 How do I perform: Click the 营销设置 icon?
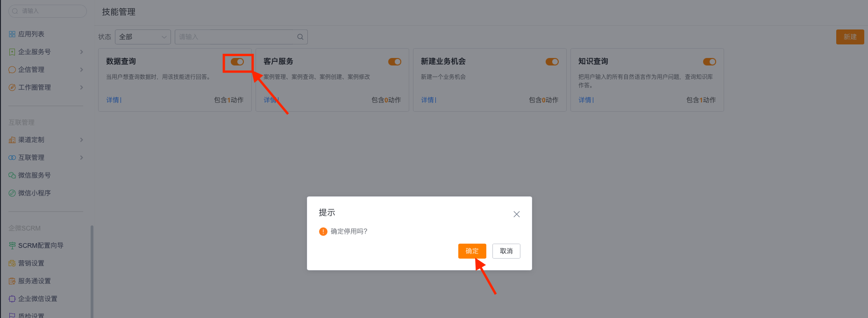(12, 263)
